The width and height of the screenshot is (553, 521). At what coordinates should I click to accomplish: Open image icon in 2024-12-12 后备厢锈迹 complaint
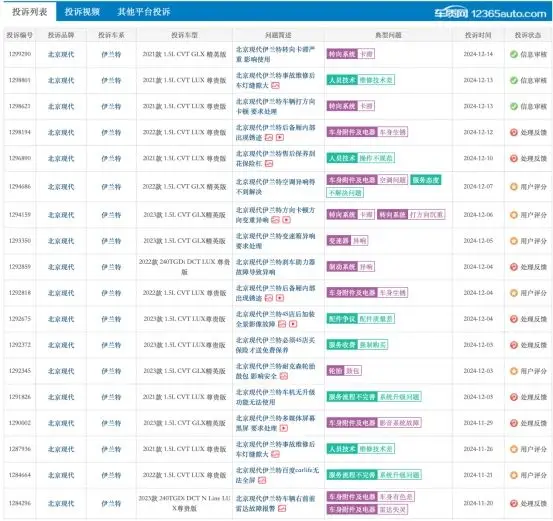click(269, 138)
